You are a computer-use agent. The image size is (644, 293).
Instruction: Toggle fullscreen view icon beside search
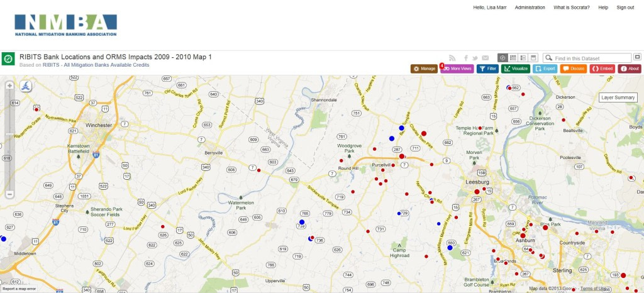pyautogui.click(x=637, y=57)
